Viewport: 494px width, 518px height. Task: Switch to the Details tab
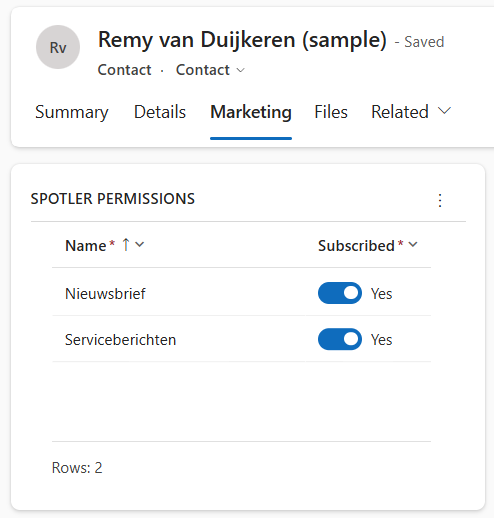160,112
